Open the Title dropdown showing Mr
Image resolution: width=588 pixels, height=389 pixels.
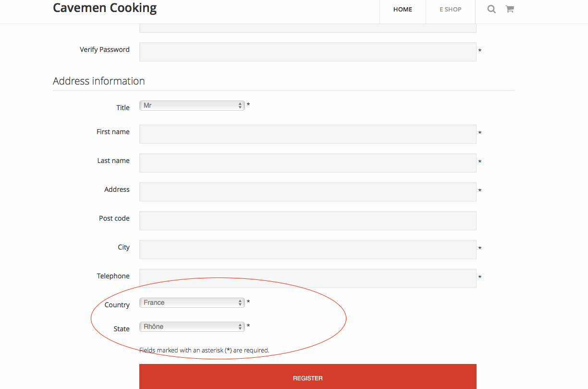click(x=192, y=105)
